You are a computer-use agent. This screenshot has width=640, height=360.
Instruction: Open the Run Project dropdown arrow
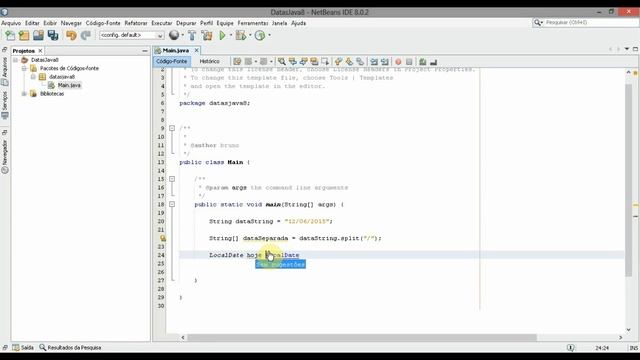click(231, 36)
